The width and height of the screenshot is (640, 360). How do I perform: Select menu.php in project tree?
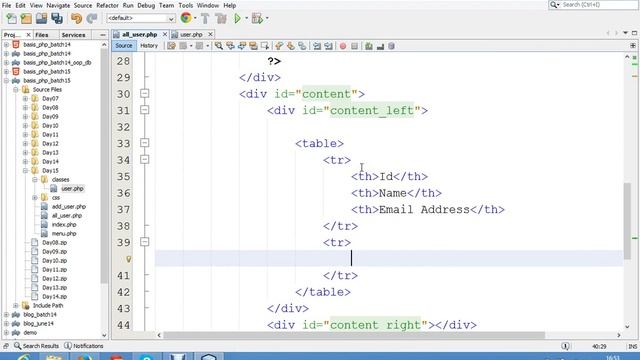[64, 233]
